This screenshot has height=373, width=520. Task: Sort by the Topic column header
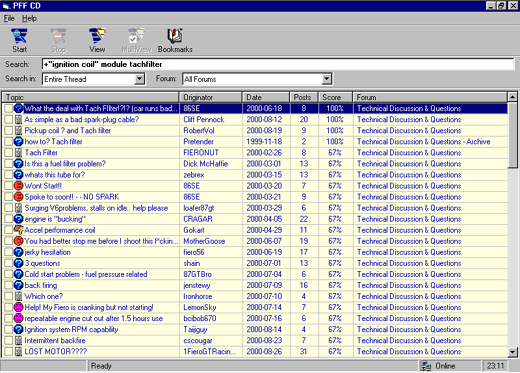click(91, 97)
